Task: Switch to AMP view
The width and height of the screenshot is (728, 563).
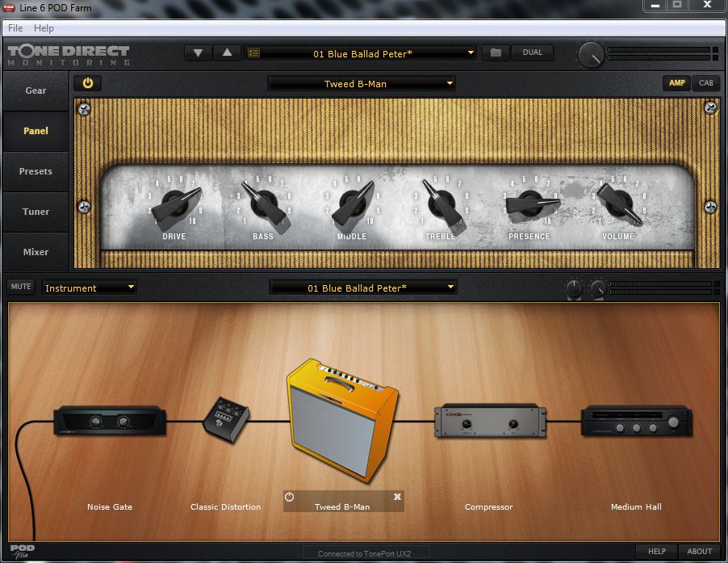Action: pos(676,83)
